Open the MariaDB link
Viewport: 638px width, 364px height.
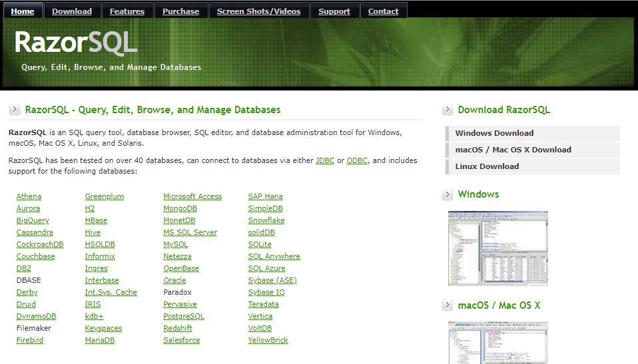(100, 340)
